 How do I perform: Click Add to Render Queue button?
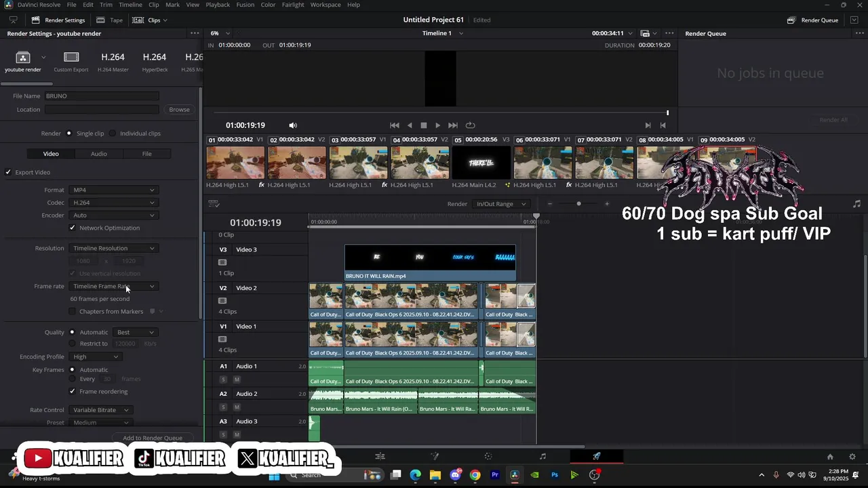tap(153, 438)
